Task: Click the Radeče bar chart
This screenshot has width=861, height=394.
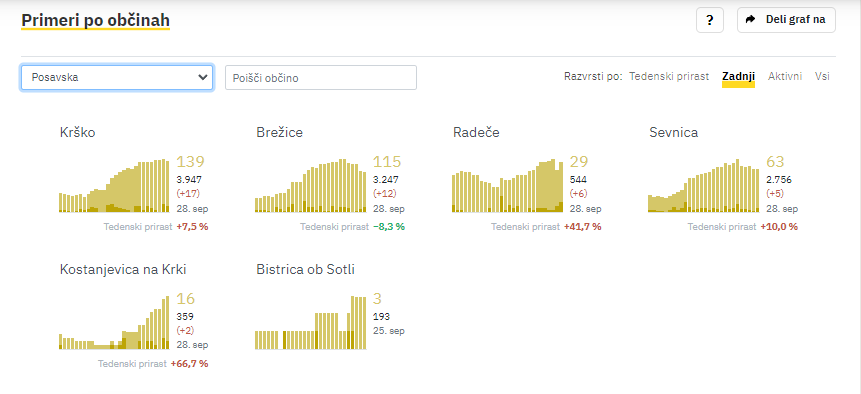Action: 507,185
